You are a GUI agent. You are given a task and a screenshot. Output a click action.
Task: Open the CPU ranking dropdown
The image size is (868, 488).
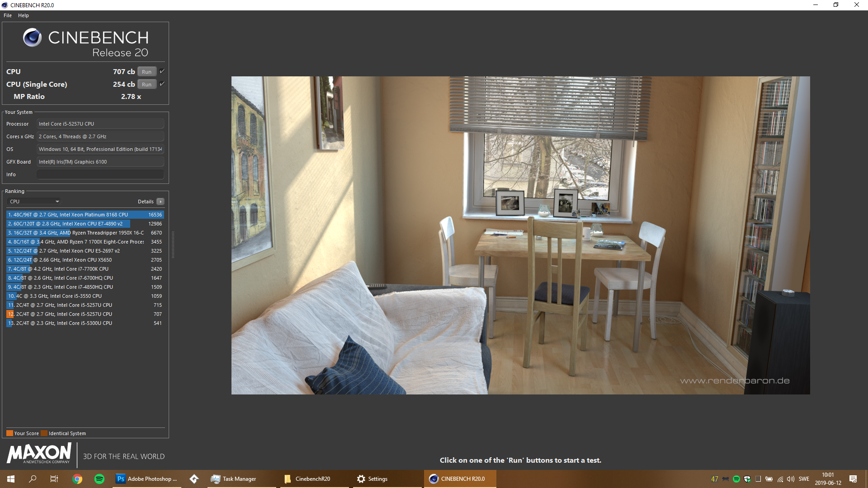pyautogui.click(x=34, y=202)
